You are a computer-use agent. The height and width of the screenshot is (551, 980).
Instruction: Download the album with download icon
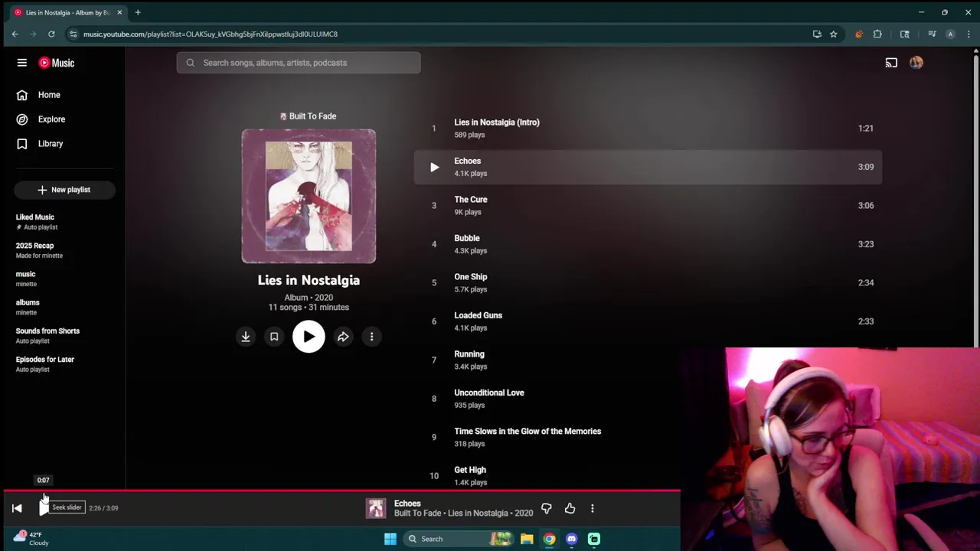coord(246,337)
